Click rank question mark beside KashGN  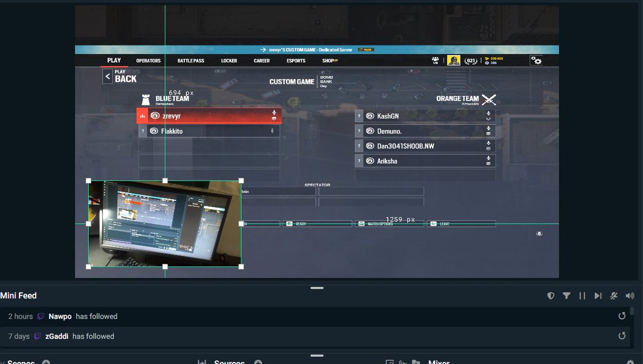[x=359, y=116]
